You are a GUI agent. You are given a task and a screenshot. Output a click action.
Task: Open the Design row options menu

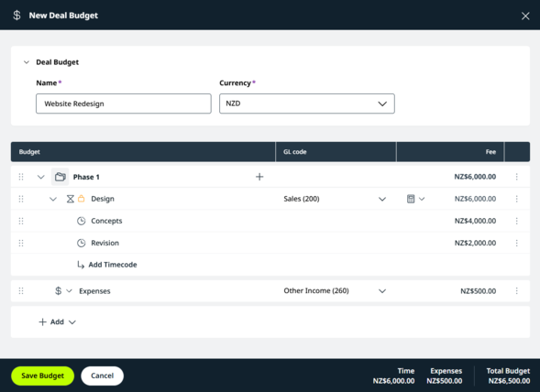point(516,199)
